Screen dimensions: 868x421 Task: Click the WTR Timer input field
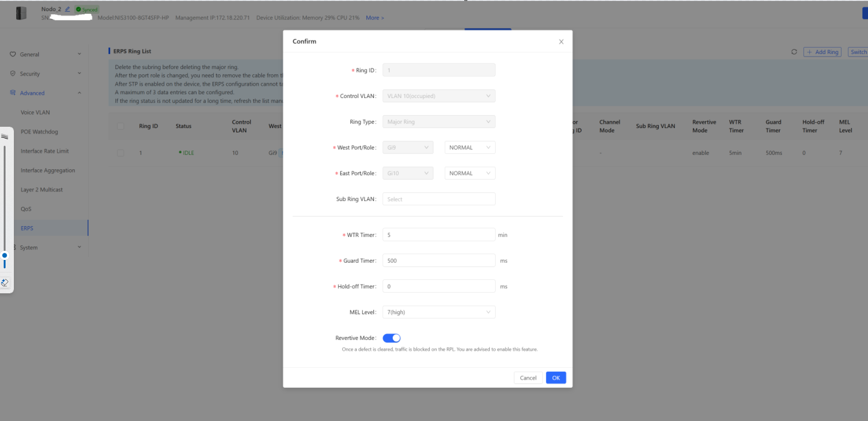(x=439, y=235)
